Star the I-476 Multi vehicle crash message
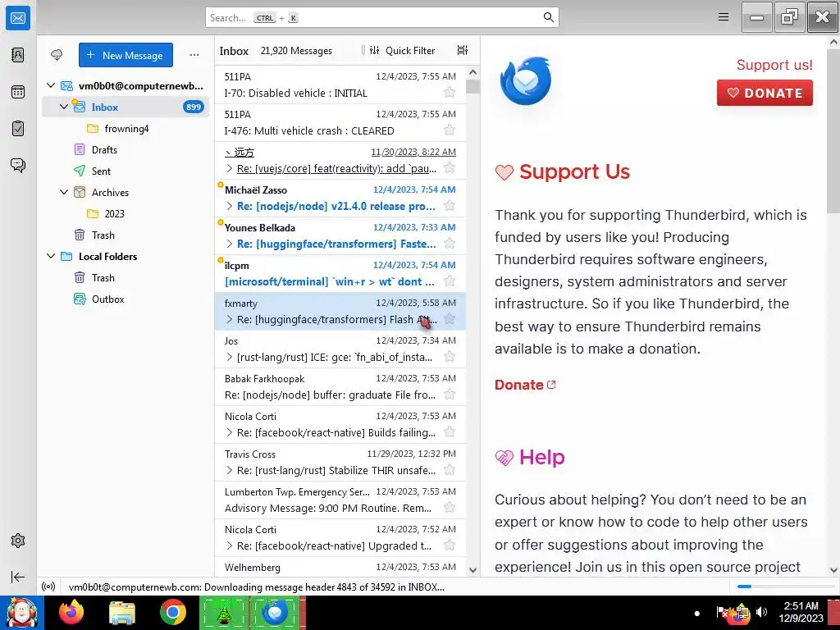This screenshot has height=630, width=840. coord(450,130)
